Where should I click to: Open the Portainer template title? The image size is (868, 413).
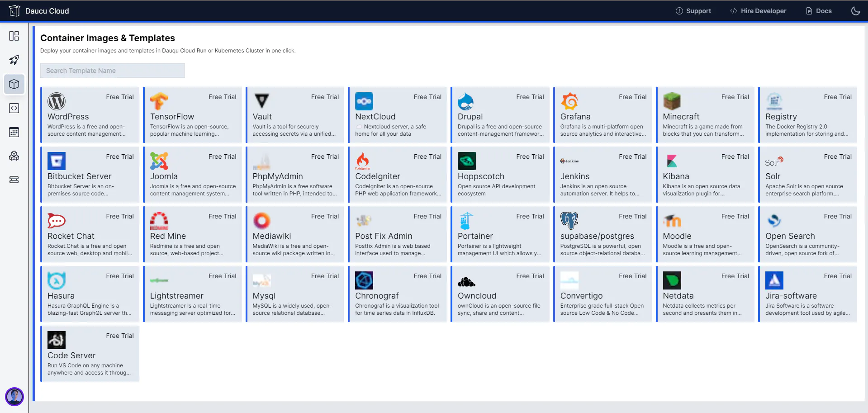[x=475, y=236]
